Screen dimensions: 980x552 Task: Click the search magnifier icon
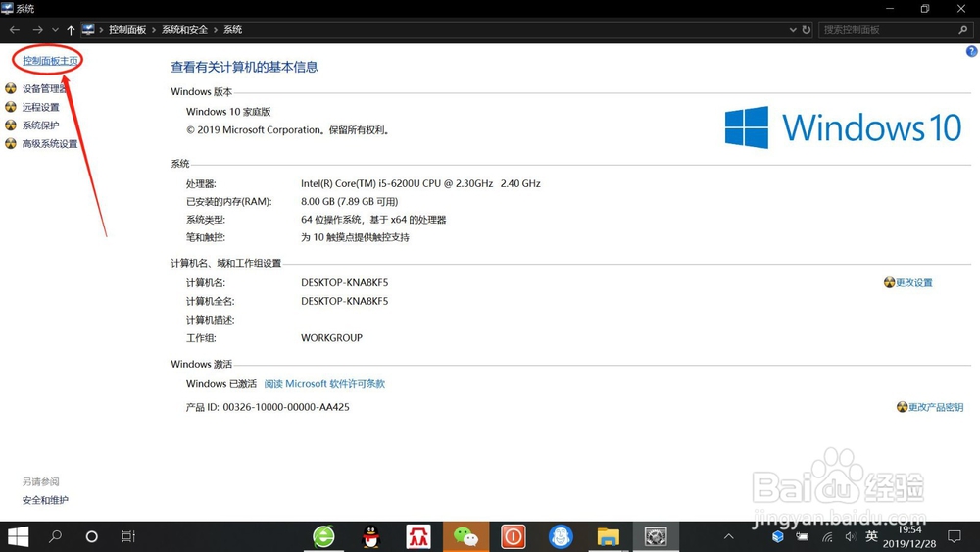click(x=963, y=30)
